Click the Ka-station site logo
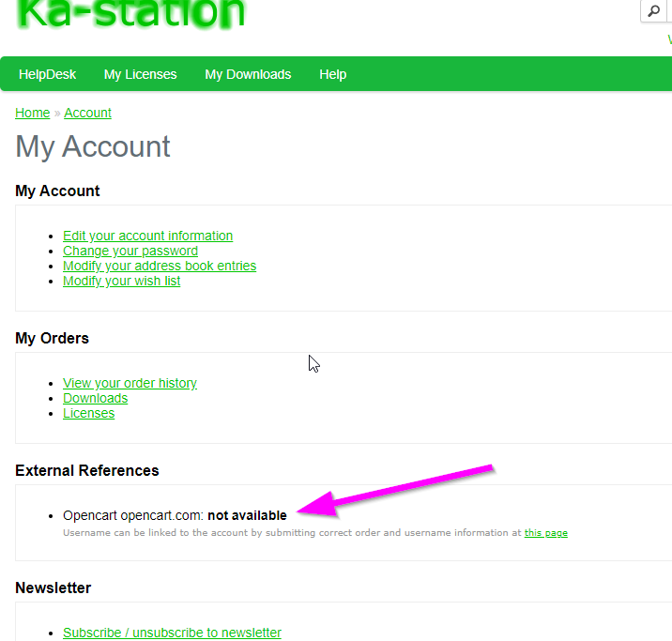 point(131,13)
